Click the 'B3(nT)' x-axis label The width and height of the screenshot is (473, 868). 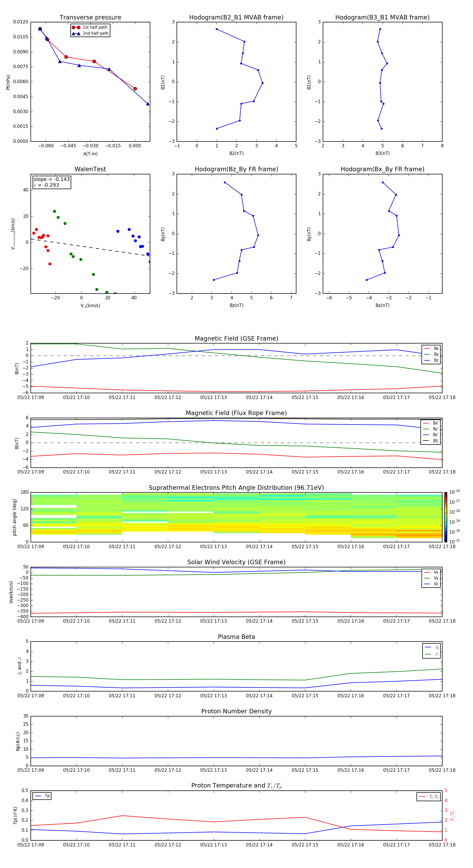click(x=382, y=153)
